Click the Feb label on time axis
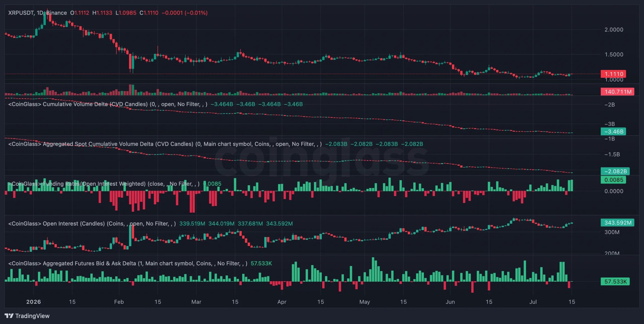Viewport: 644px width, 324px height. pyautogui.click(x=119, y=302)
